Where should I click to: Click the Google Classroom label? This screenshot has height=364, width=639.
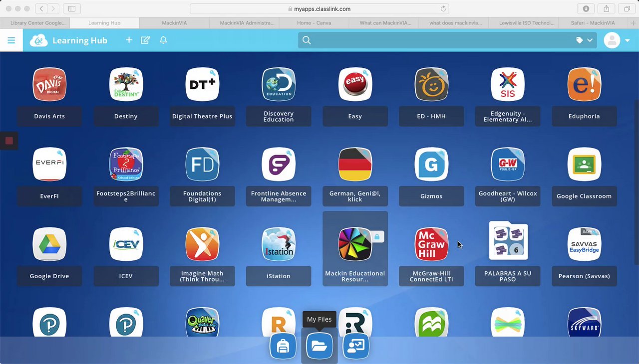[584, 196]
